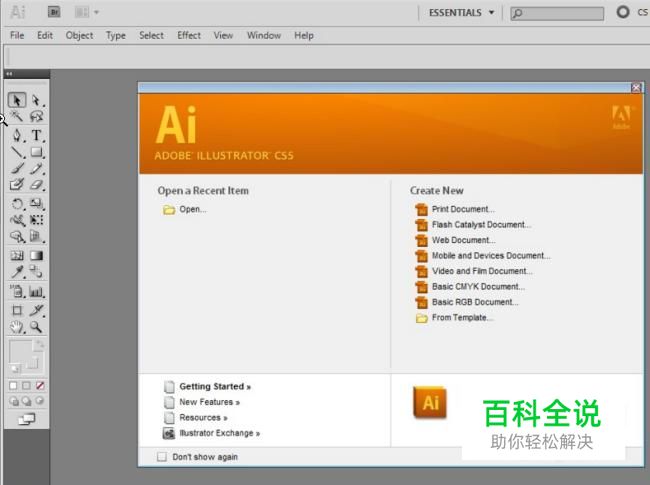
Task: Select the Column Graph tool
Action: [36, 291]
